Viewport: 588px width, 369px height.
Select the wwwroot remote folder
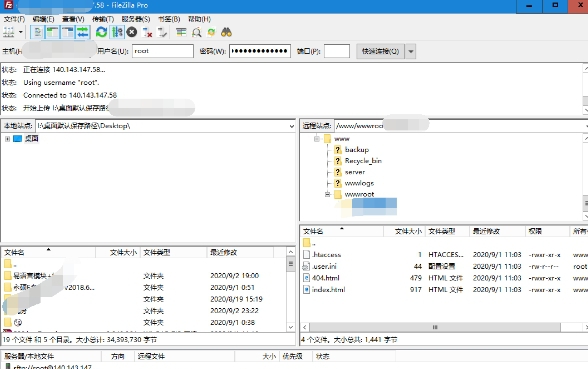click(x=359, y=194)
